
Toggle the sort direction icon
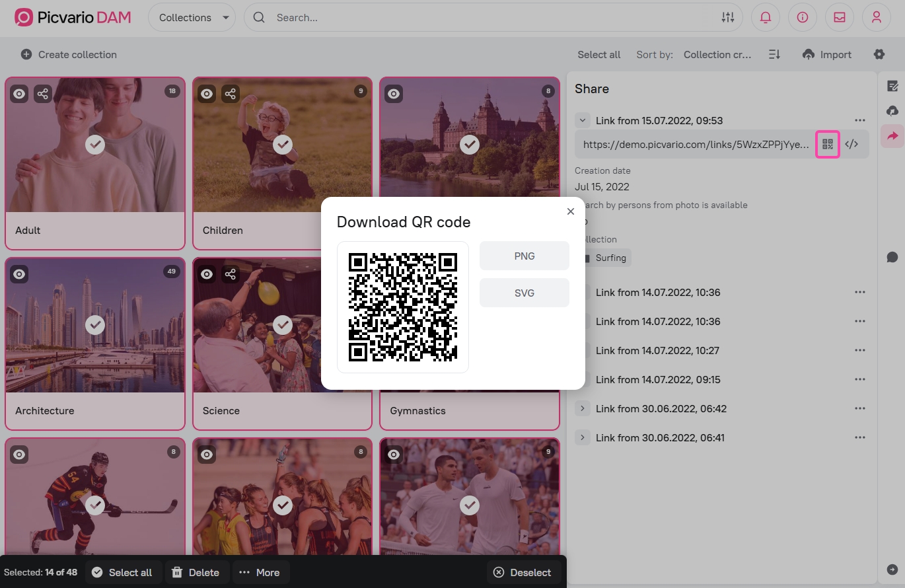click(775, 55)
